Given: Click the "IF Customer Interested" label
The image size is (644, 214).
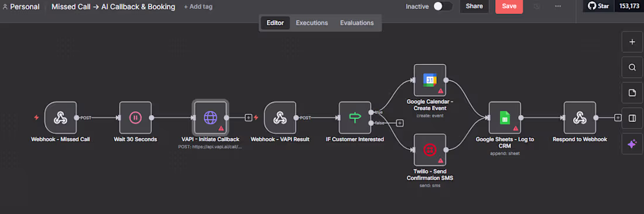Looking at the screenshot, I should (x=355, y=140).
